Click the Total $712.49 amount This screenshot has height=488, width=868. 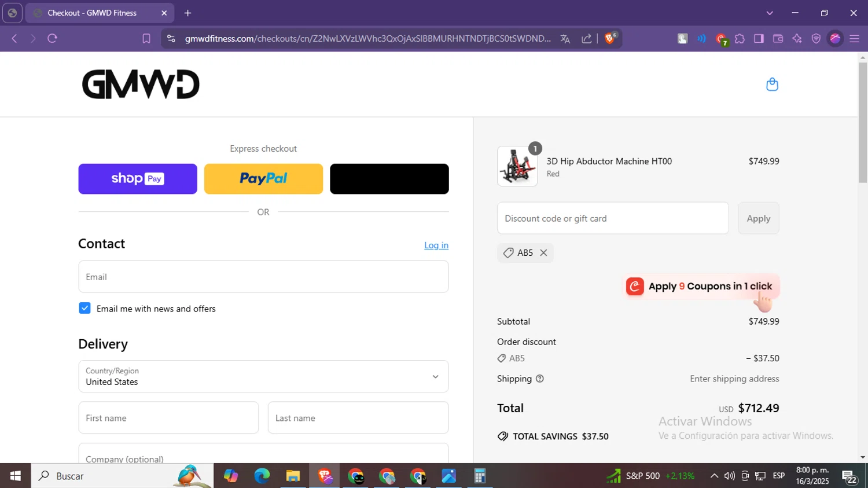pos(758,408)
